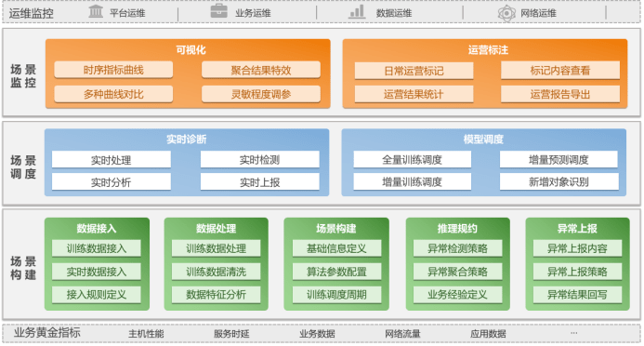Click the 数据处理 green panel title
The width and height of the screenshot is (644, 346).
pyautogui.click(x=216, y=229)
